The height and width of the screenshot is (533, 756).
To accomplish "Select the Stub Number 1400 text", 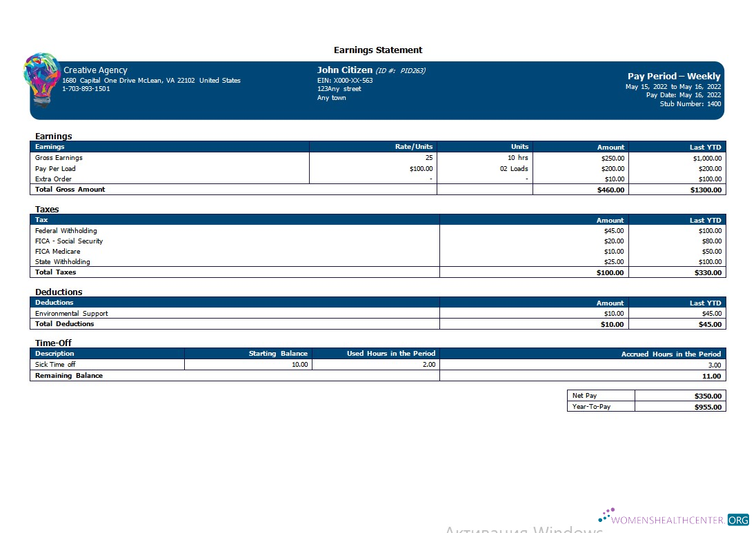I will [691, 103].
